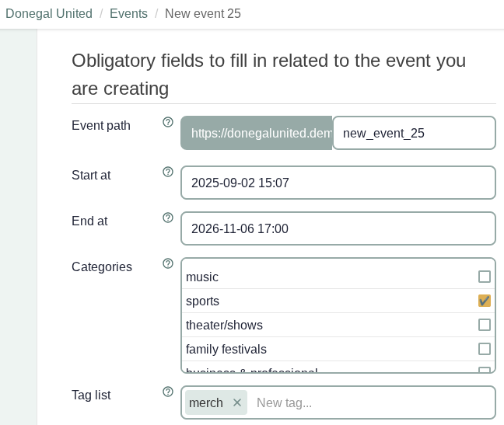504x425 pixels.
Task: Tick the family festivals checkbox
Action: click(485, 349)
